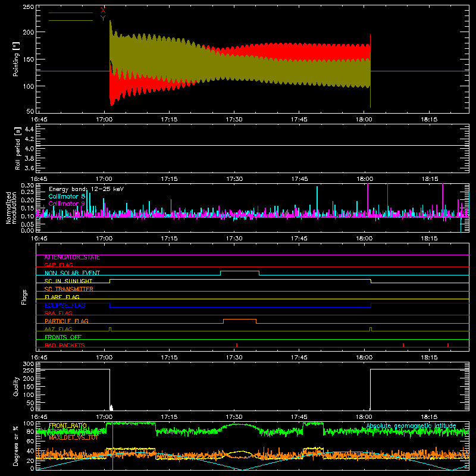Select the 'Energy band: 12-25 keV' annotation
Screen dimensions: 476x476
[86, 189]
